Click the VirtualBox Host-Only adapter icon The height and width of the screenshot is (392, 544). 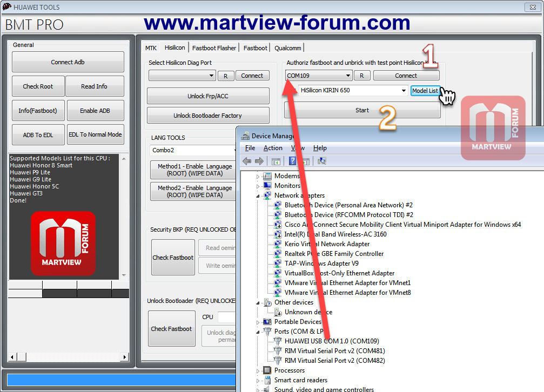click(278, 273)
